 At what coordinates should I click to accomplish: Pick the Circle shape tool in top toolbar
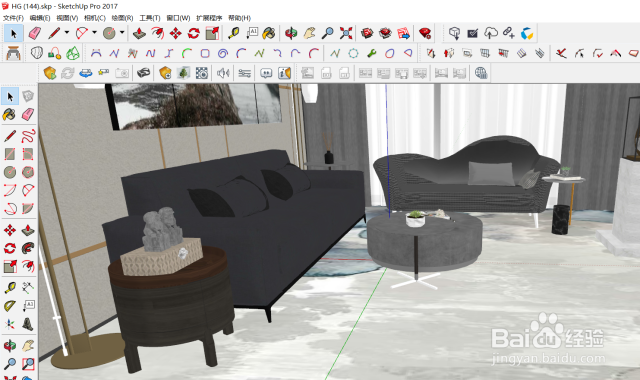pyautogui.click(x=109, y=33)
